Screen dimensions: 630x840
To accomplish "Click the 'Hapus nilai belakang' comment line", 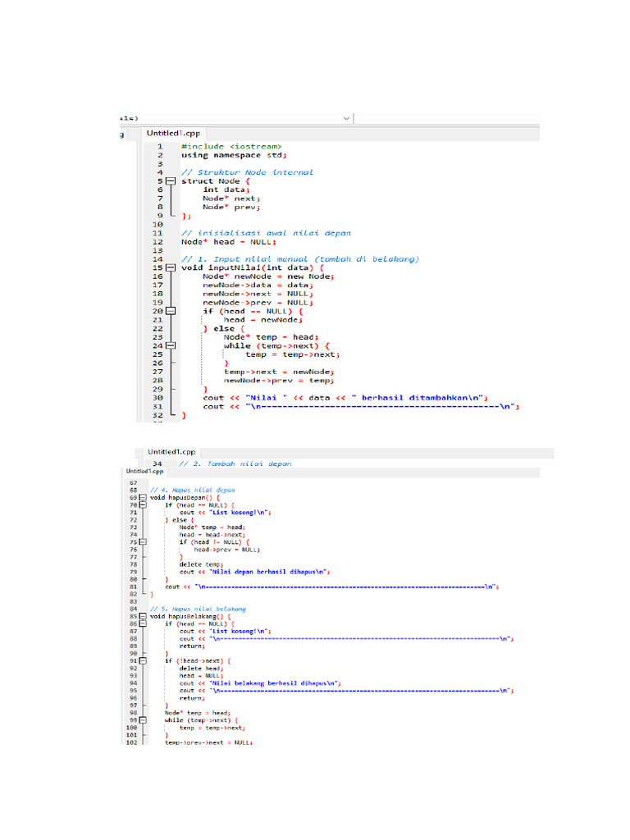I will (198, 609).
